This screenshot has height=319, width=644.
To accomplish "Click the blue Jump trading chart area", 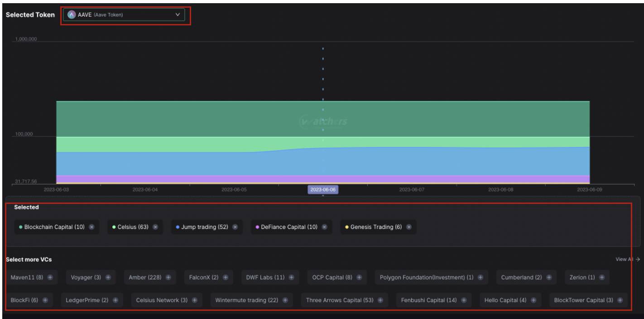I will click(323, 162).
